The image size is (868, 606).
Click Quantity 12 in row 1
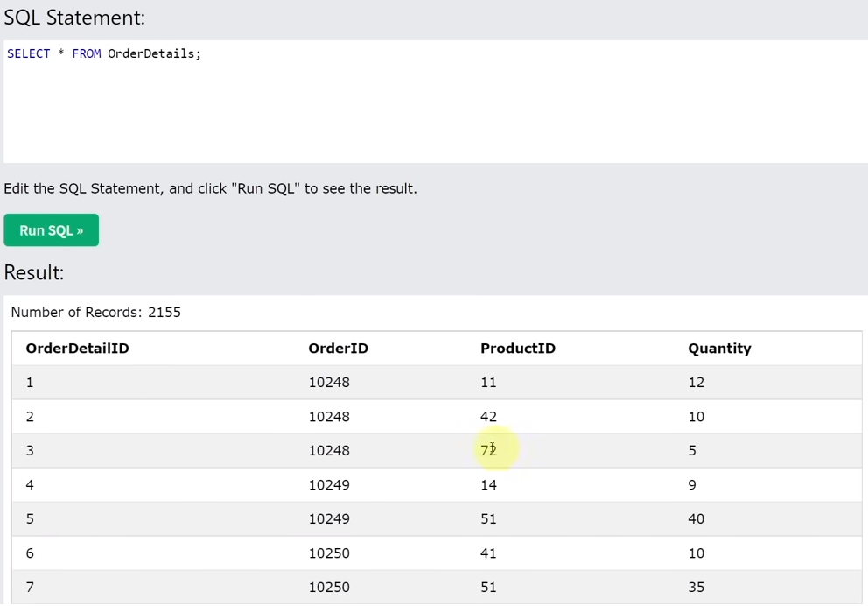click(x=696, y=382)
